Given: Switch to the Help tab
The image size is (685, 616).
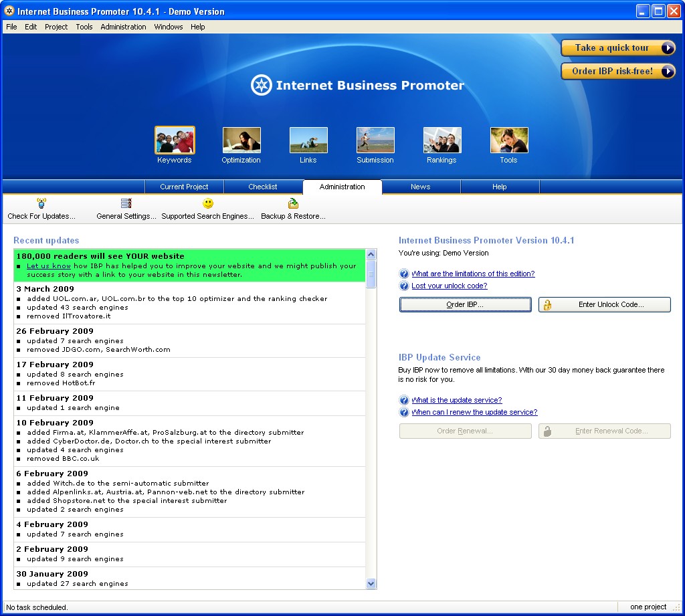Looking at the screenshot, I should 500,187.
